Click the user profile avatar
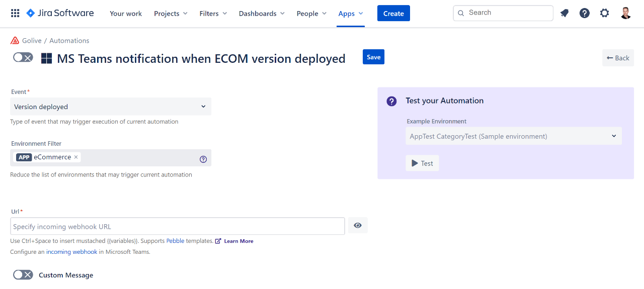 point(625,13)
